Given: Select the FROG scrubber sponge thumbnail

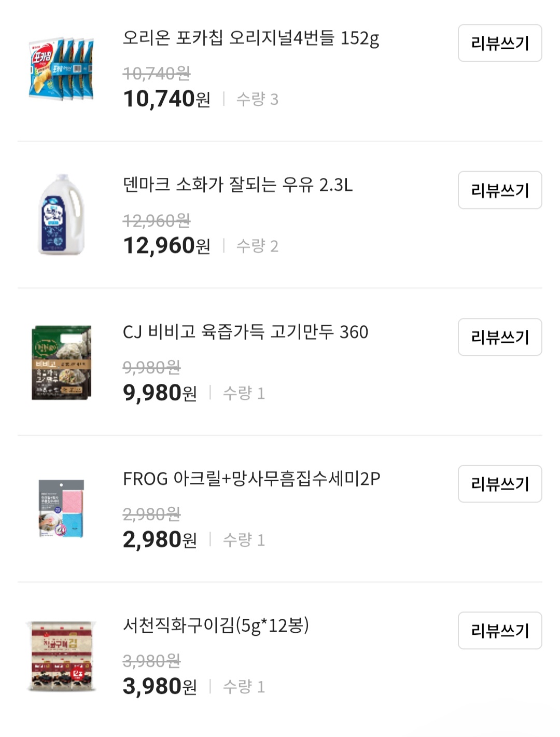Looking at the screenshot, I should pyautogui.click(x=62, y=509).
